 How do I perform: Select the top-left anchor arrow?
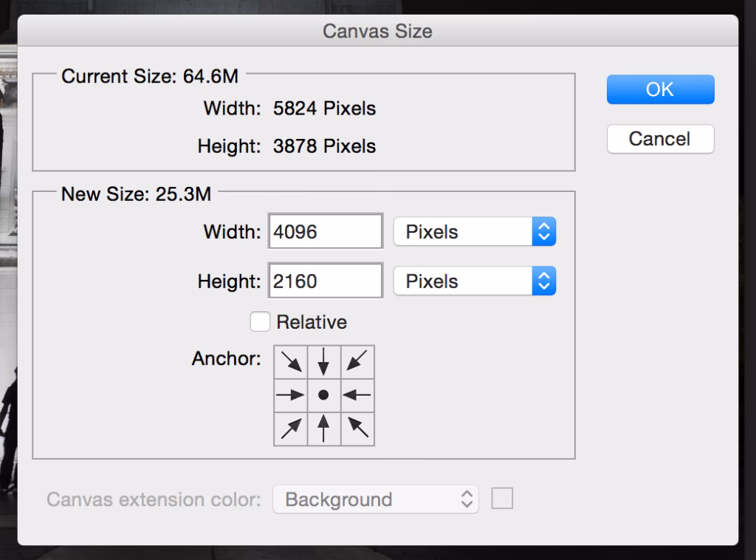(291, 361)
